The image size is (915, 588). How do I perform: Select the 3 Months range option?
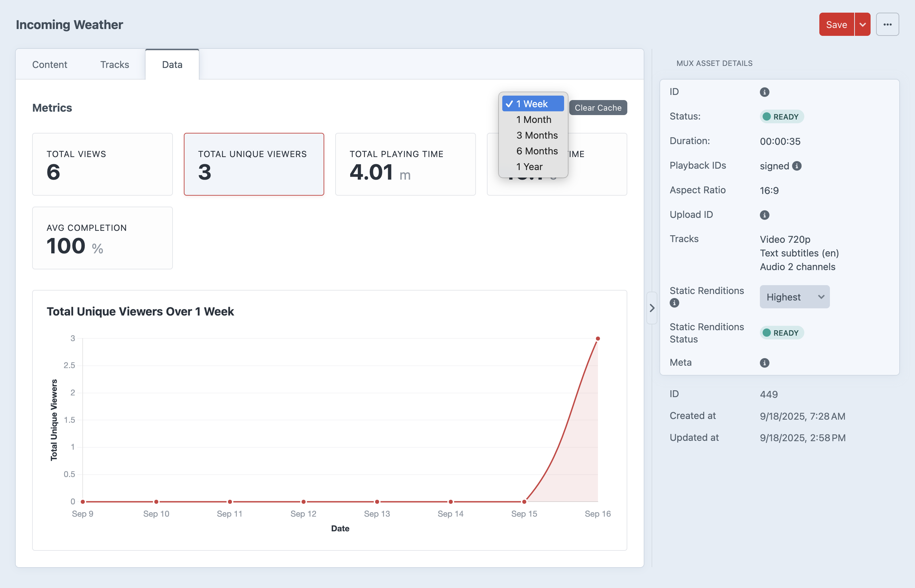pyautogui.click(x=536, y=135)
